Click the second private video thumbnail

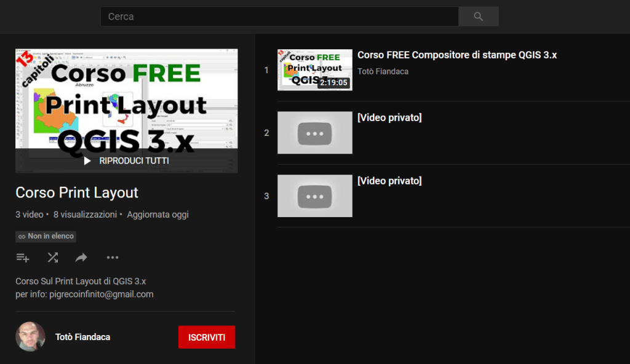tap(314, 133)
